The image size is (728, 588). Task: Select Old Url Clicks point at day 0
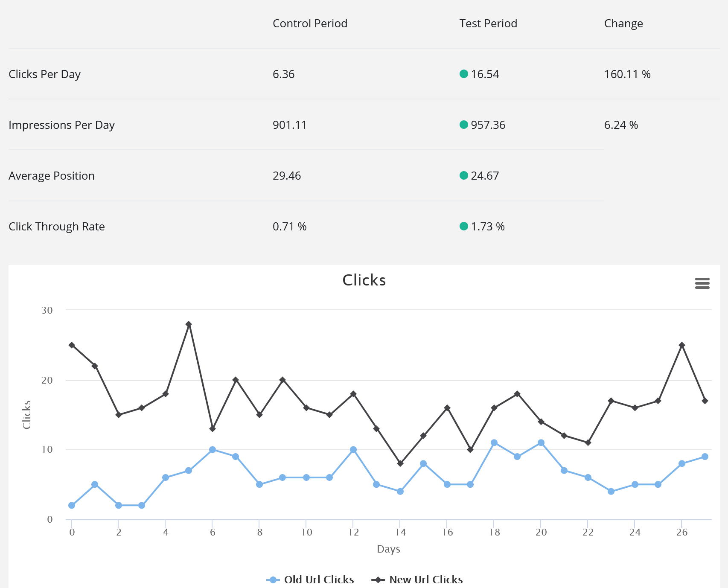click(72, 505)
